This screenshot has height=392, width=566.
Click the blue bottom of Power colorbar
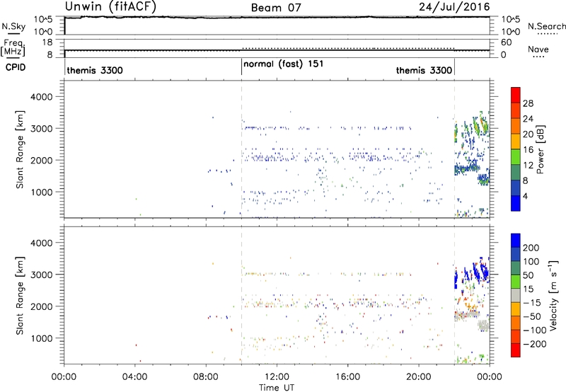click(x=516, y=203)
